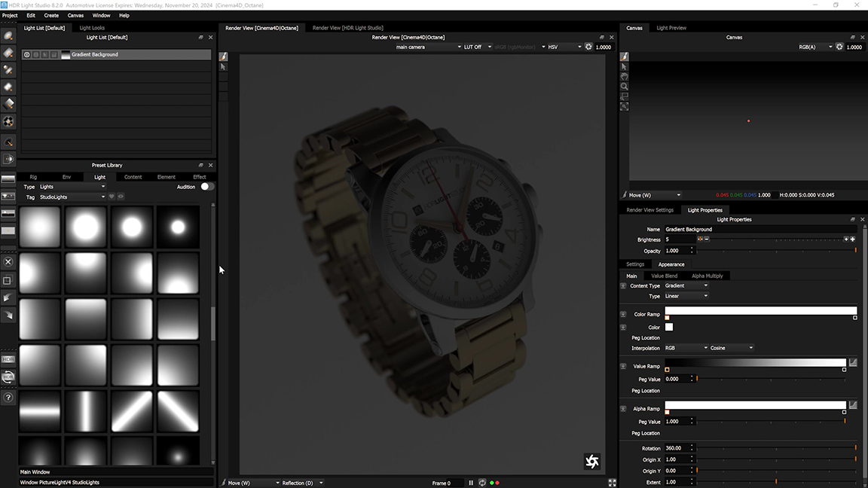Open the help question mark icon
Screen dimensions: 868x488
tap(8, 398)
